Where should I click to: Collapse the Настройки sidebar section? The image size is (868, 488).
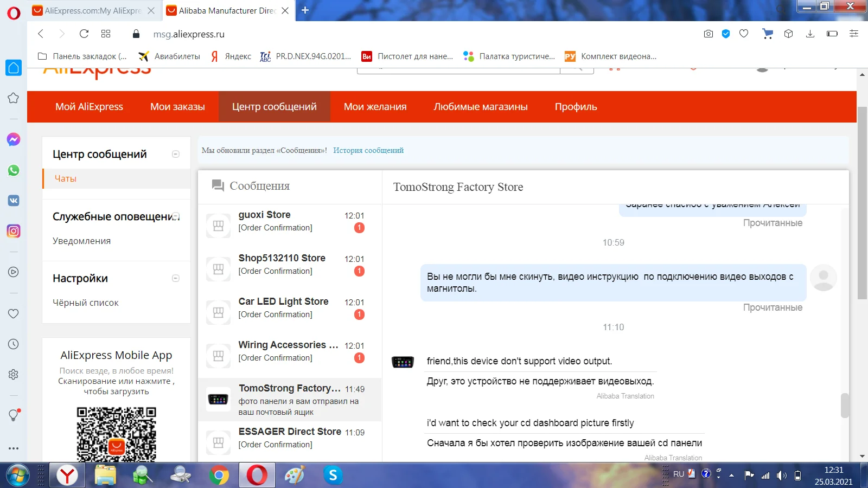point(176,278)
